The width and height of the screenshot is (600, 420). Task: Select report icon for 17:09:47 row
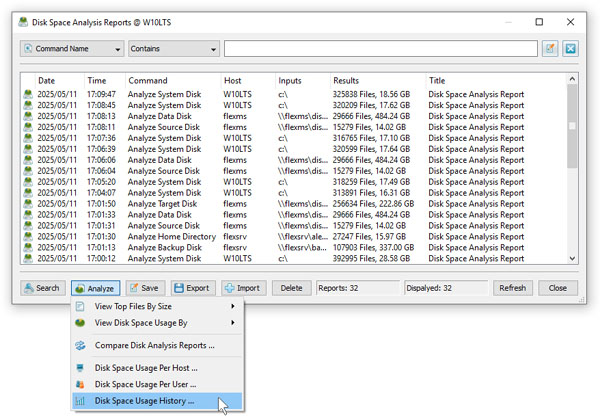coord(28,94)
